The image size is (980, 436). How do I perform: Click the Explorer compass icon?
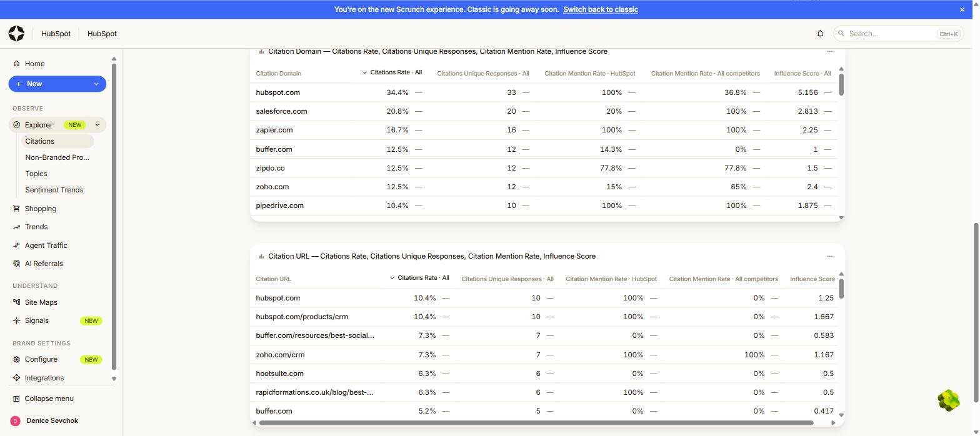(16, 125)
